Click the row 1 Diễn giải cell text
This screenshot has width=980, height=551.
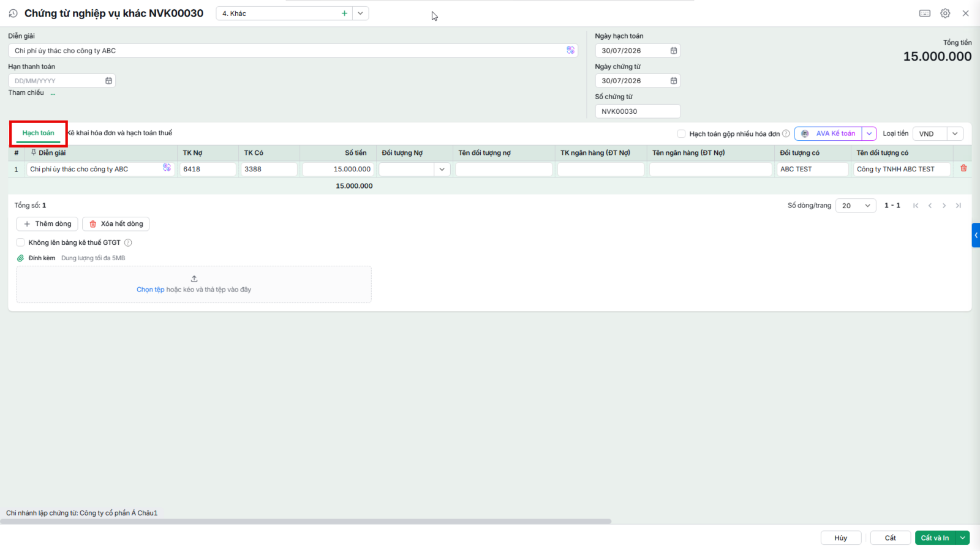79,170
